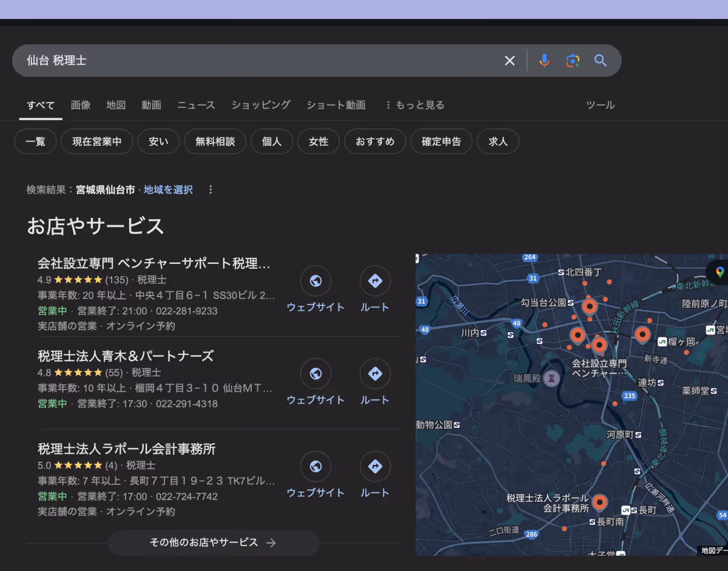Select the map pin for 税理士法人ラポール会計事務所
The width and height of the screenshot is (728, 571).
pos(599,502)
